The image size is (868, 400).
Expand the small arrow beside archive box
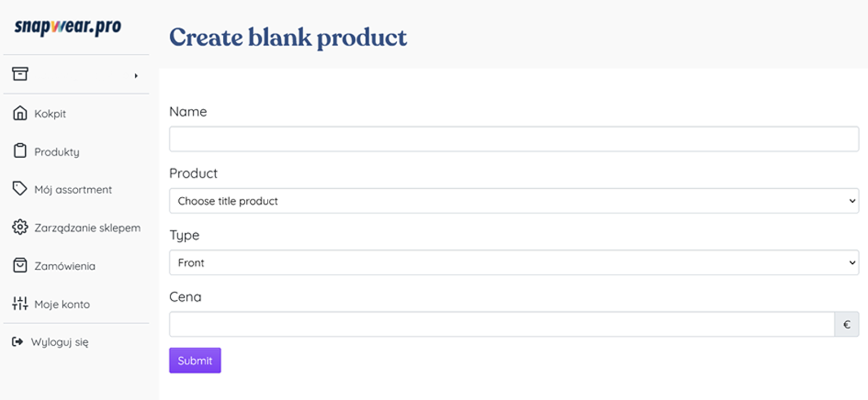pos(136,76)
